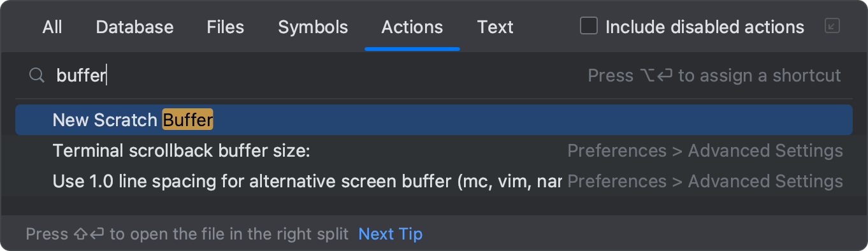Switch to the Database tab
This screenshot has width=868, height=251.
(134, 27)
